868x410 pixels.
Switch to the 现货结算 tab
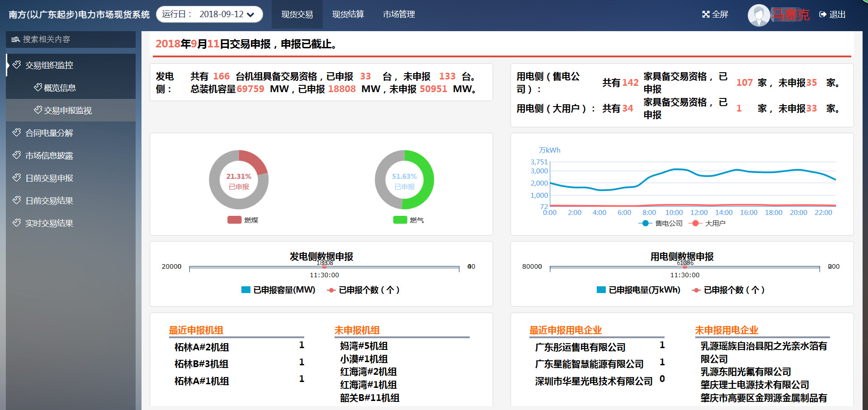point(348,14)
